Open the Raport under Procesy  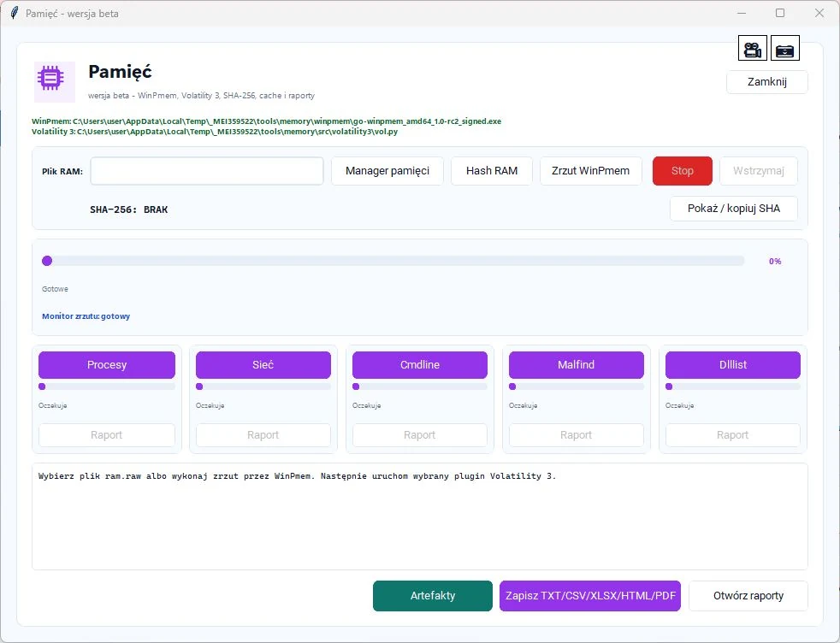click(107, 434)
